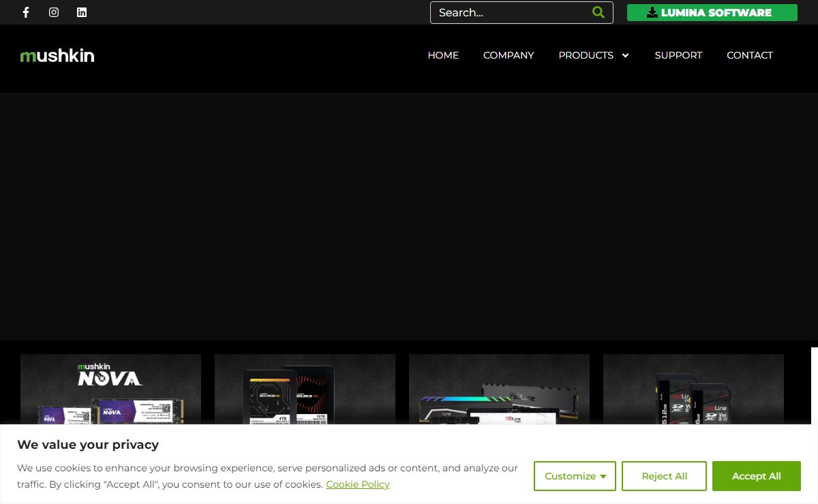The height and width of the screenshot is (504, 818).
Task: Open the CONTACT menu item
Action: coord(750,55)
